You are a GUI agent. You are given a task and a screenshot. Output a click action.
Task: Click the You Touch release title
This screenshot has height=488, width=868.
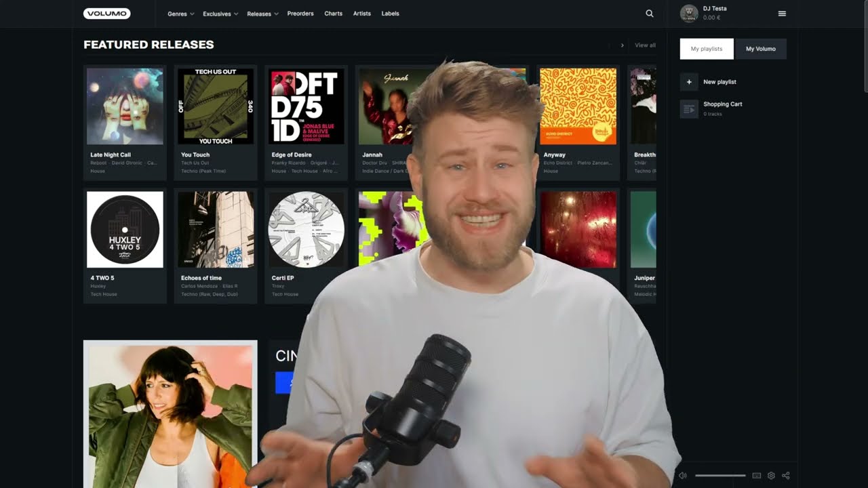pos(195,155)
